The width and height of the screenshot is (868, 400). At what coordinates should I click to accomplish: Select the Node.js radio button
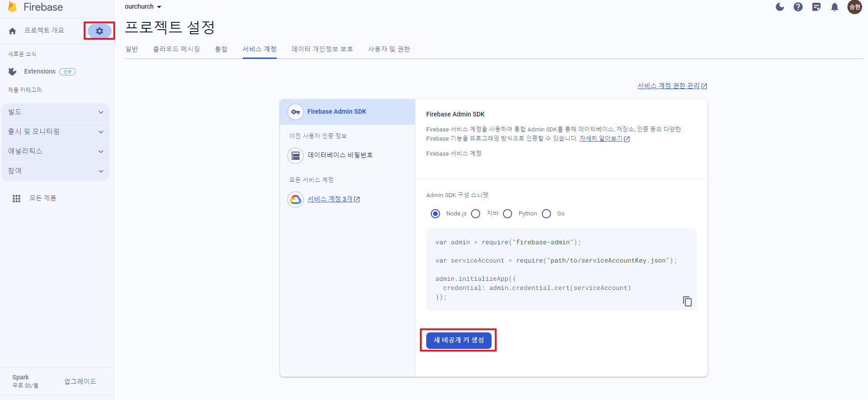click(x=435, y=214)
